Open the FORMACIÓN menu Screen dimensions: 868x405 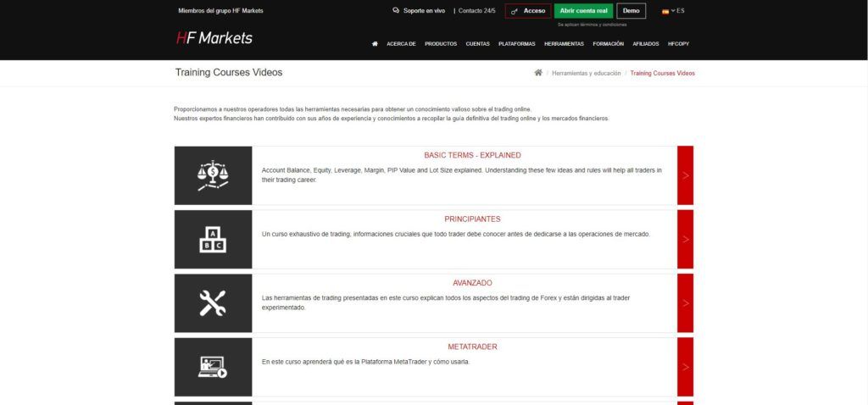609,44
